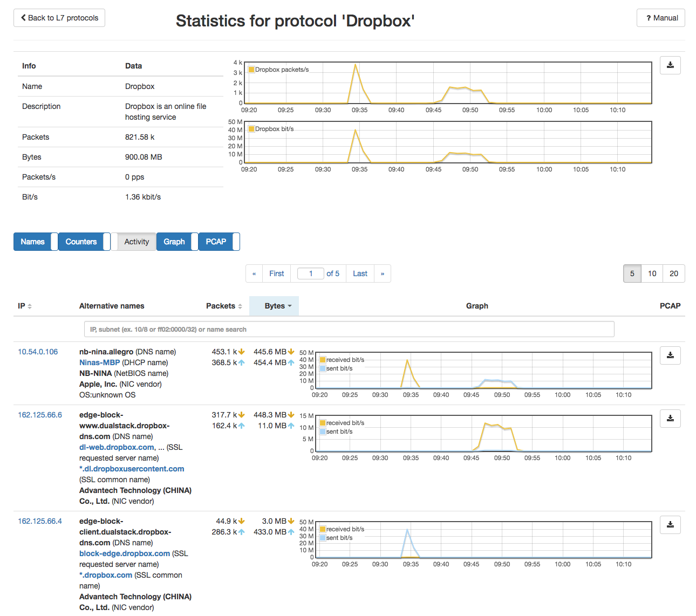Go back to L7 protocols
Image resolution: width=696 pixels, height=616 pixels.
click(59, 18)
